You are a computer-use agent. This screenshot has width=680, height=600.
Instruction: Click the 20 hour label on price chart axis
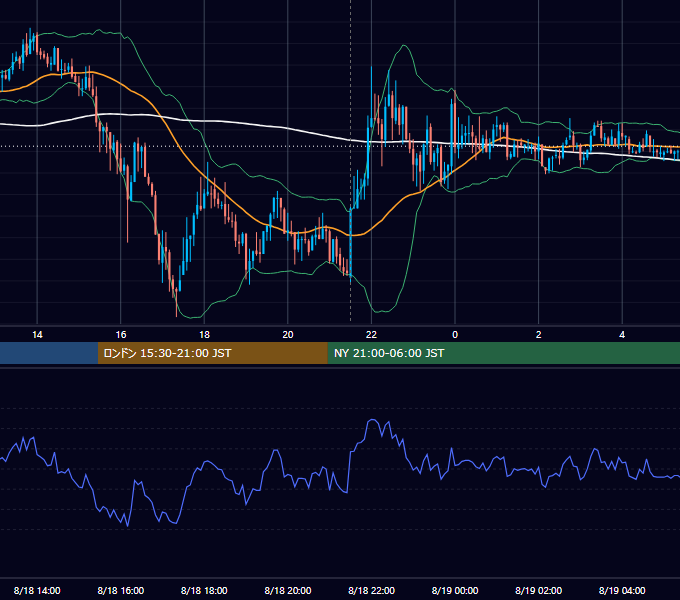point(288,335)
